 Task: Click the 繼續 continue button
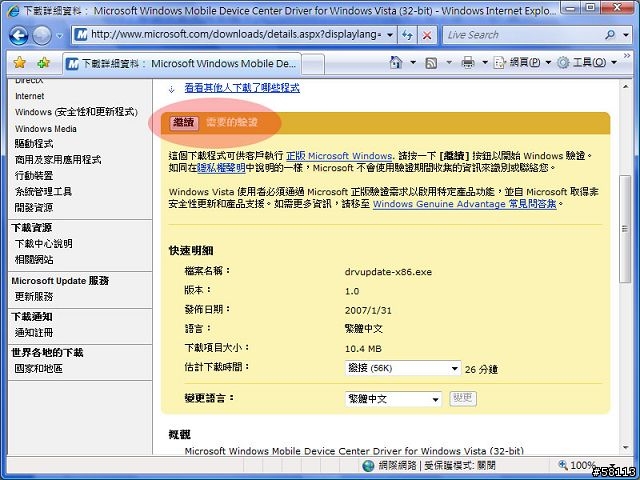point(184,122)
